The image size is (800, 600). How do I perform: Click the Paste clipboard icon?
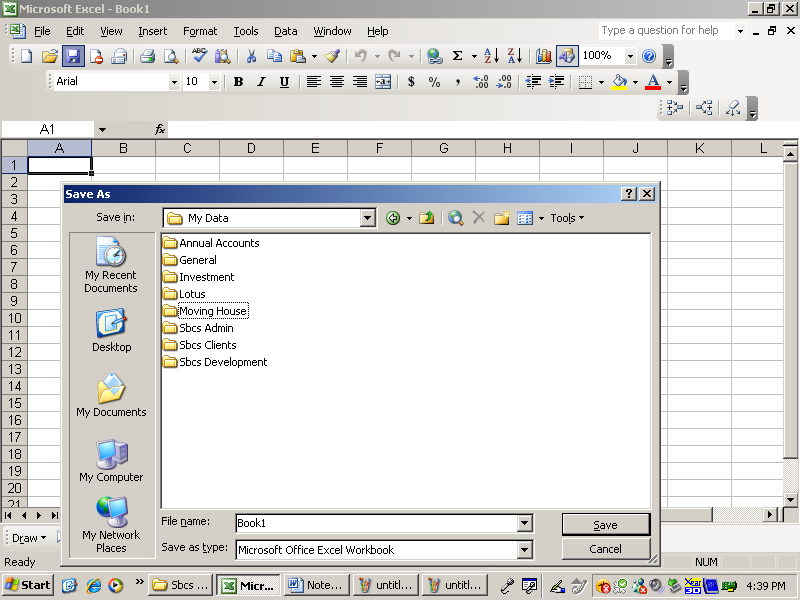coord(297,56)
